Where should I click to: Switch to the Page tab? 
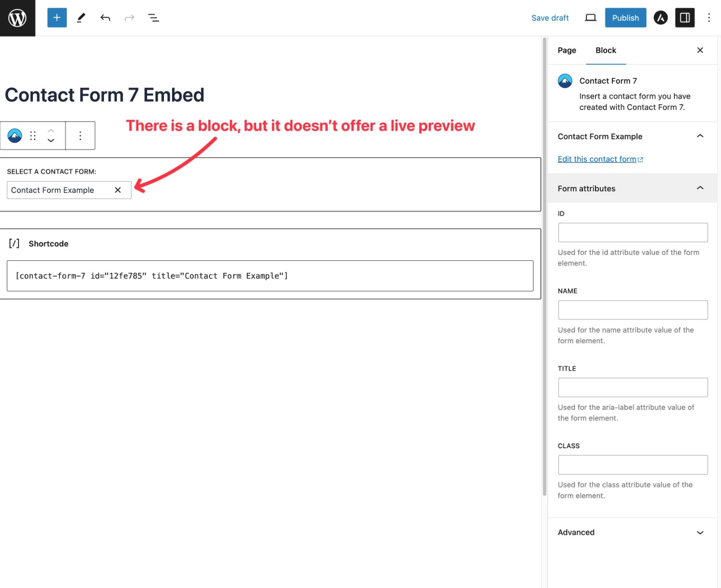tap(567, 50)
